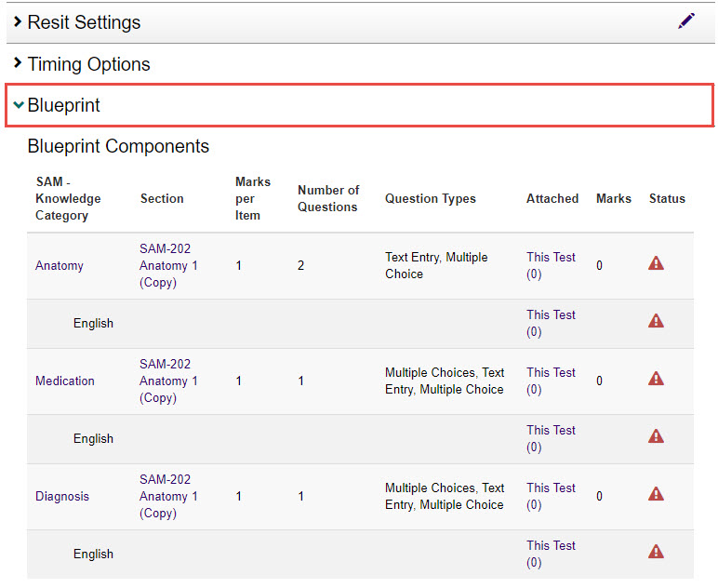
Task: Collapse the Blueprint section
Action: (63, 105)
